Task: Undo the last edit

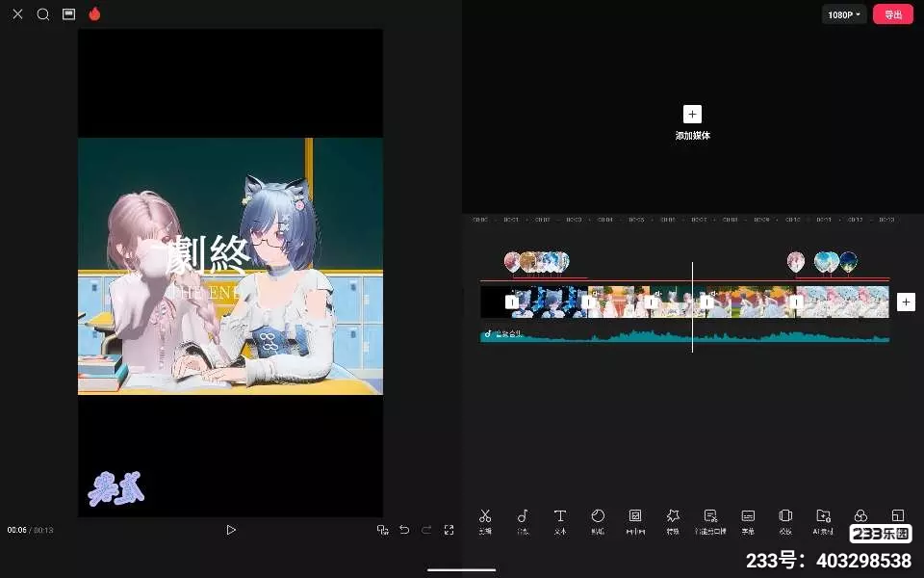Action: click(x=404, y=530)
